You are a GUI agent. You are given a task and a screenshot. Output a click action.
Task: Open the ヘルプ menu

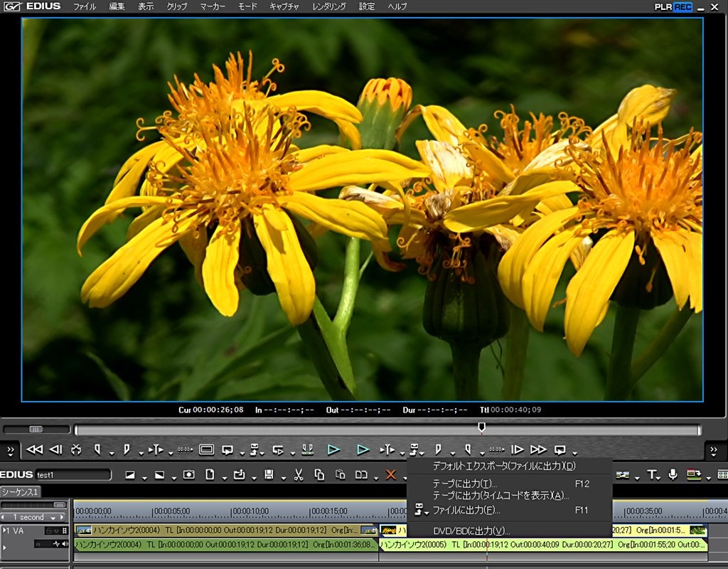397,6
